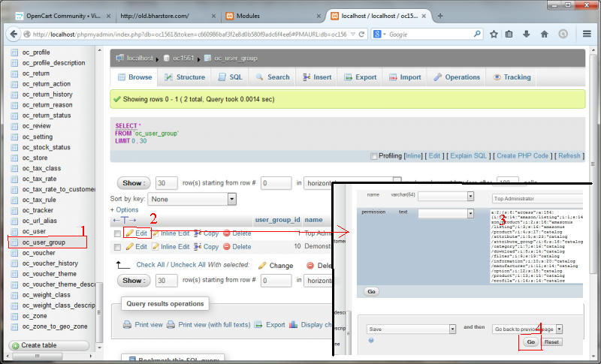Open the Tracking tab
The width and height of the screenshot is (601, 364).
512,77
